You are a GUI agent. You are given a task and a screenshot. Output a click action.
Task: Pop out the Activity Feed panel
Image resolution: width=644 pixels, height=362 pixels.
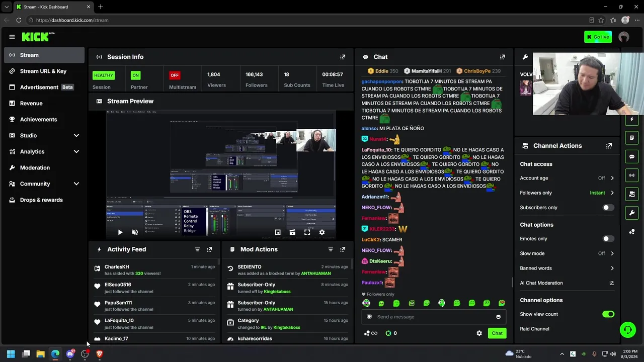click(210, 249)
